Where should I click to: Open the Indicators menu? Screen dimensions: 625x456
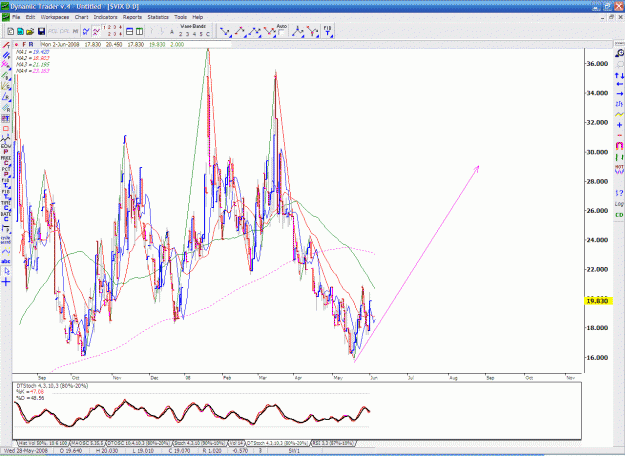105,17
